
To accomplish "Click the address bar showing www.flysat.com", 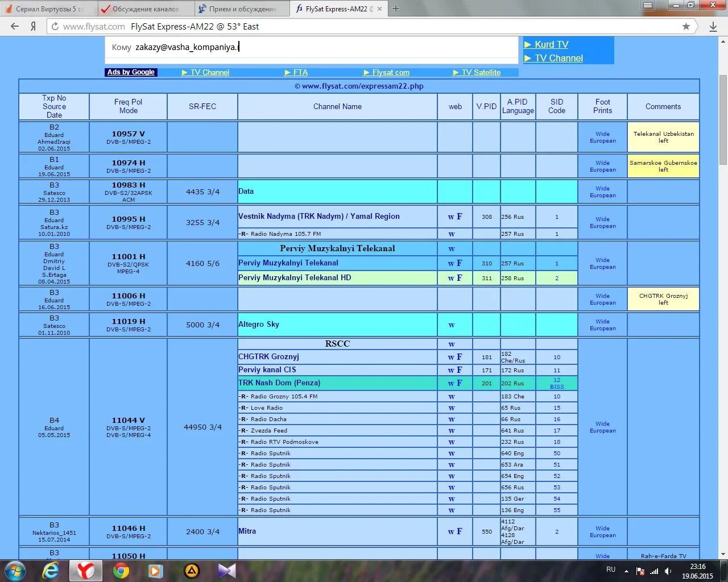I will [x=364, y=26].
